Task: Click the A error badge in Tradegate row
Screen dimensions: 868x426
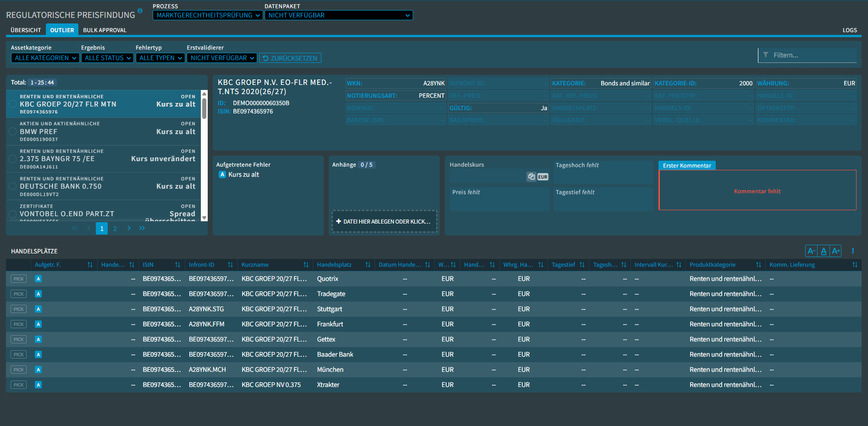Action: coord(39,294)
